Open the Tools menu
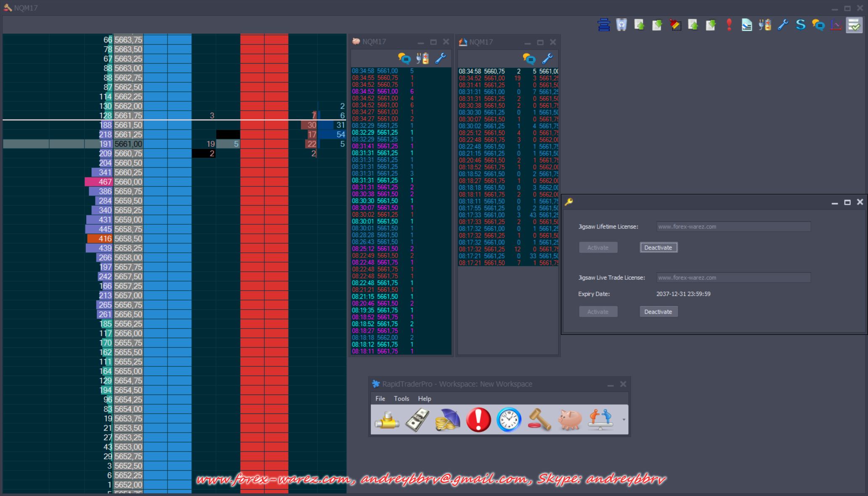The width and height of the screenshot is (868, 496). pyautogui.click(x=401, y=398)
